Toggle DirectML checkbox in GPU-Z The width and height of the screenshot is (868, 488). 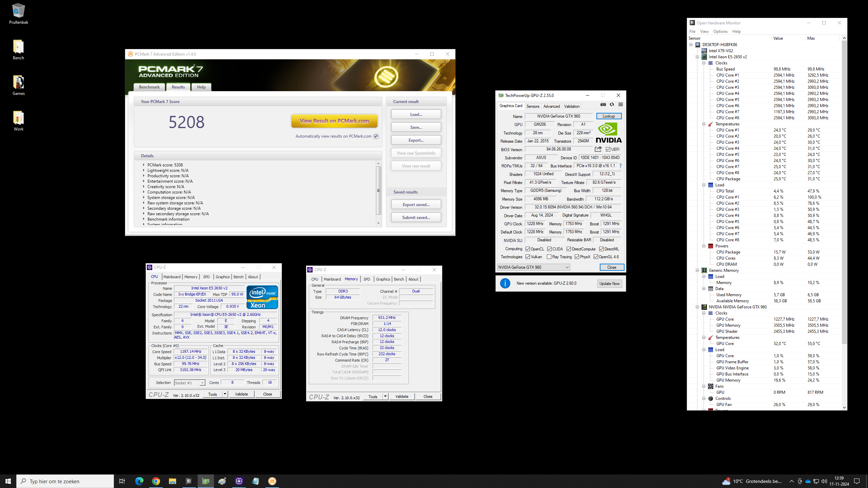601,249
